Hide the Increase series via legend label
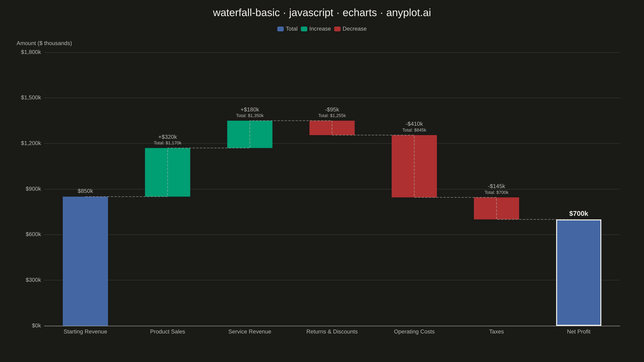This screenshot has height=362, width=644. [x=320, y=29]
